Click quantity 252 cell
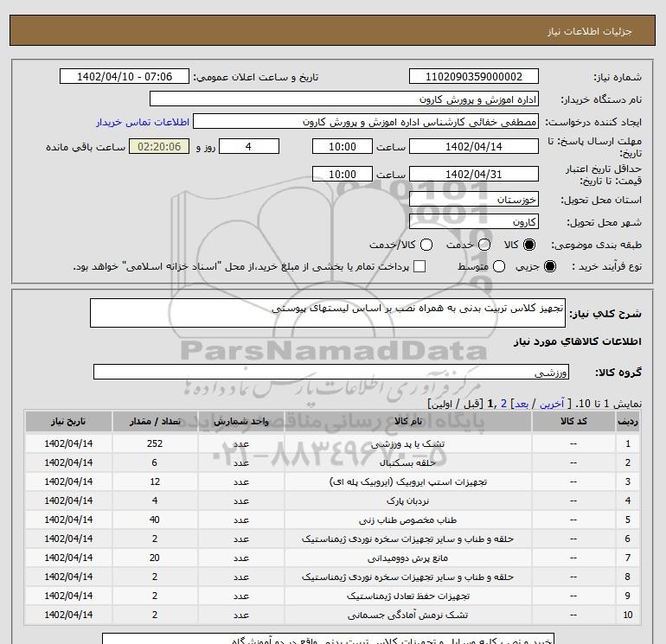 155,443
